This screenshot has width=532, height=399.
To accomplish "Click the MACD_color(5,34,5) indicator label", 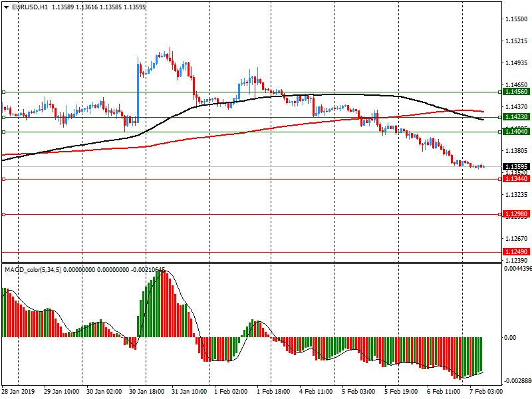I will 33,269.
